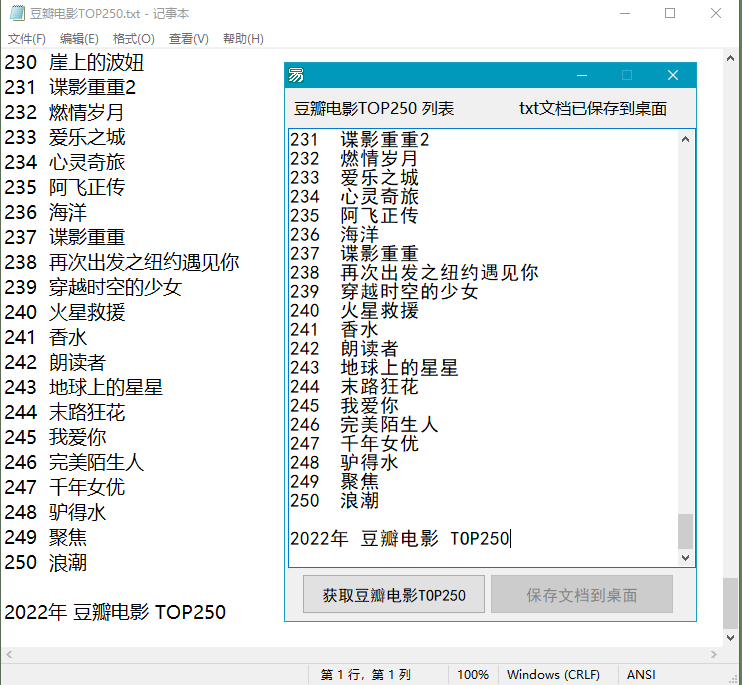Click line 243 地球上的星星 in Notepad

click(83, 388)
